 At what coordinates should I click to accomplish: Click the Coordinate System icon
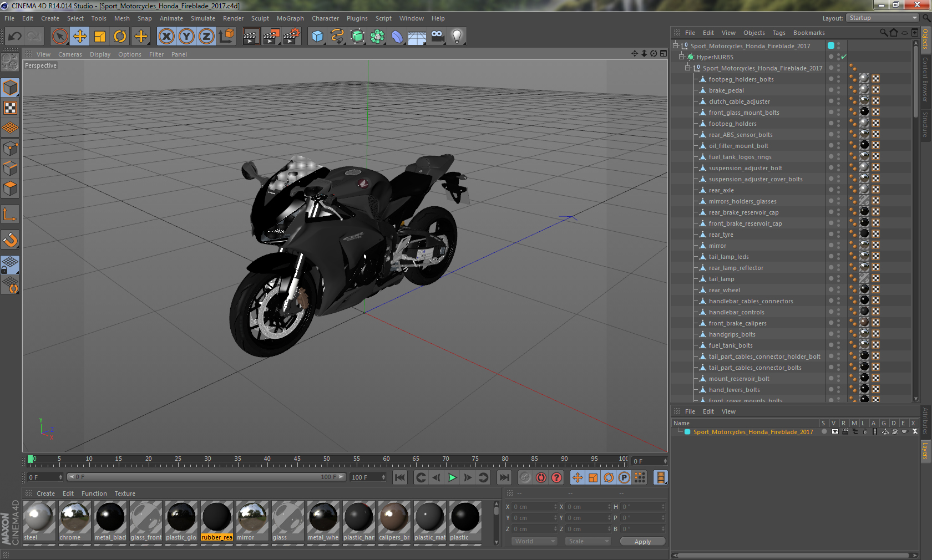tap(227, 37)
